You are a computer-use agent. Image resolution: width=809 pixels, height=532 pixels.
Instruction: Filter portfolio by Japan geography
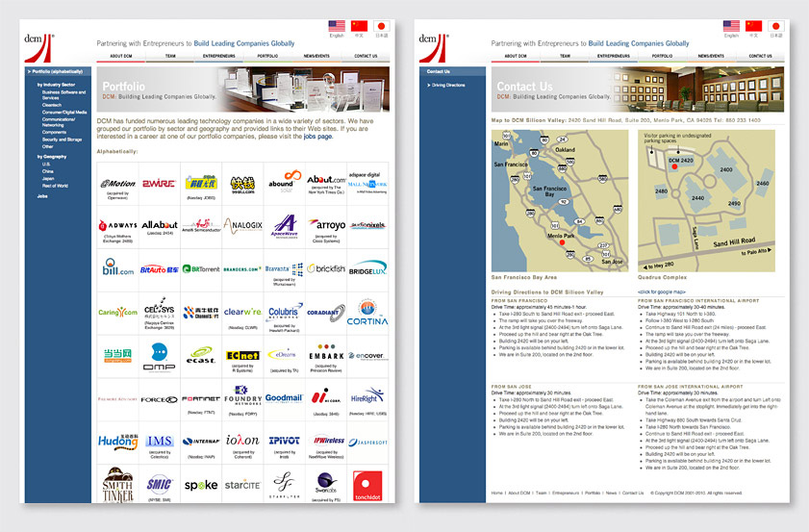pos(48,179)
